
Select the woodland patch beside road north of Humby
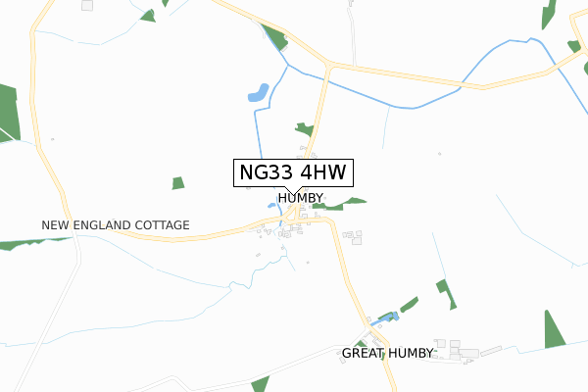click(x=305, y=129)
